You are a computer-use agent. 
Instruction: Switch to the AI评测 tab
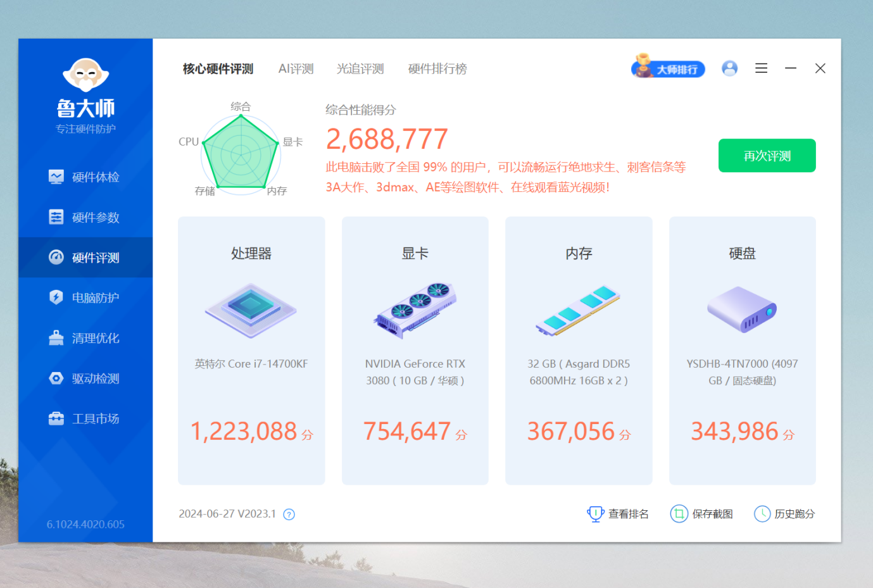296,69
